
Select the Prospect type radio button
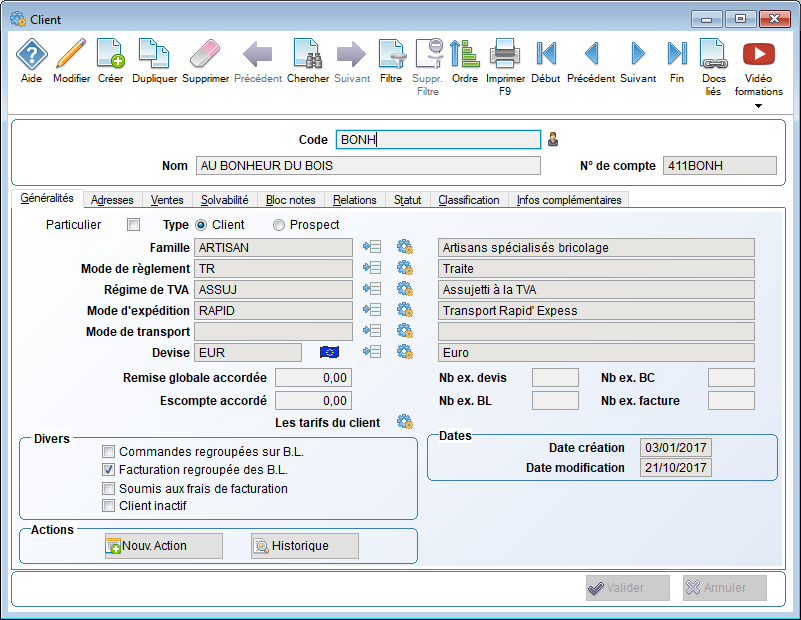click(278, 225)
